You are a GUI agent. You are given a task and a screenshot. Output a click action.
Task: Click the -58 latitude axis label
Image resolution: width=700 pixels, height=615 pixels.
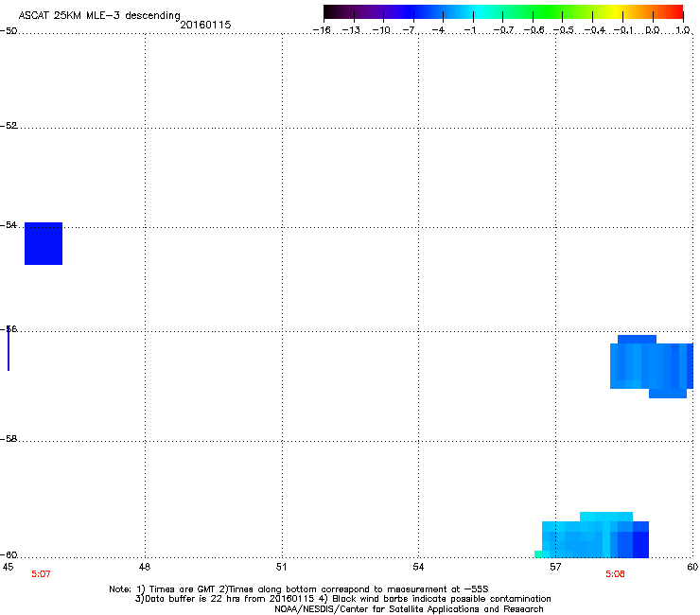(9, 439)
